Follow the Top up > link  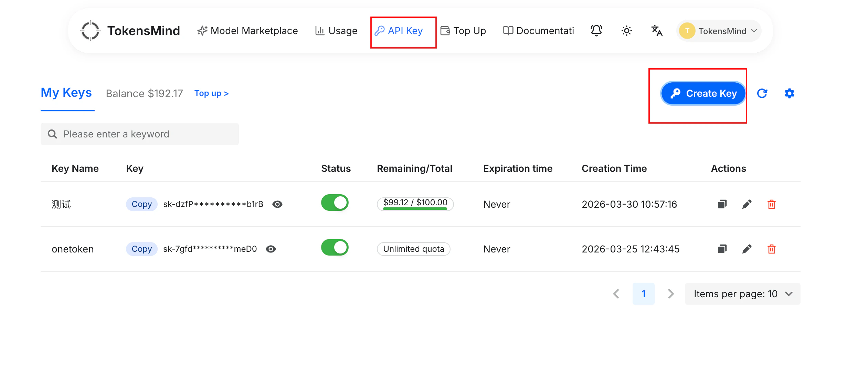pos(211,93)
